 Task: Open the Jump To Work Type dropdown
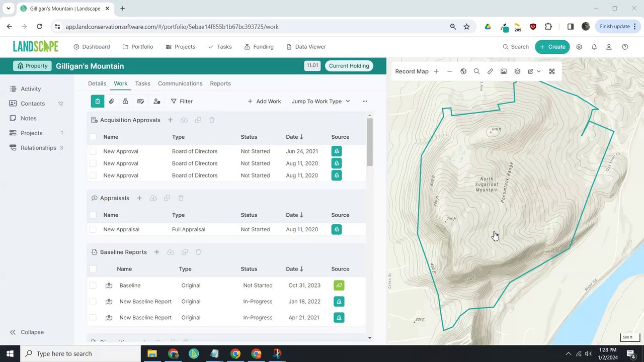[x=320, y=101]
